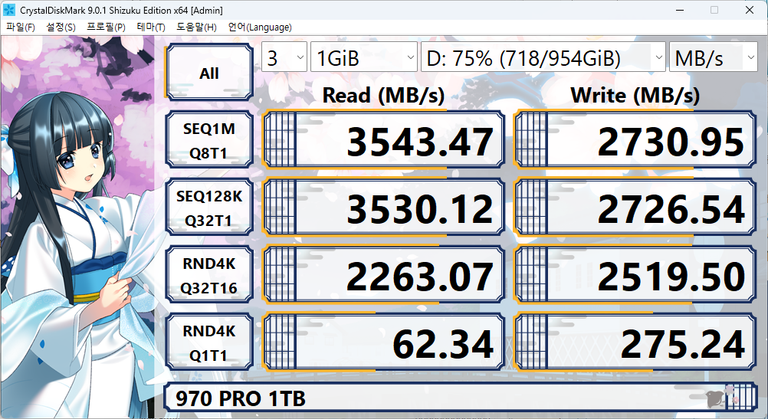Click the 970 PRO 1TB comment field
768x419 pixels.
(460, 398)
